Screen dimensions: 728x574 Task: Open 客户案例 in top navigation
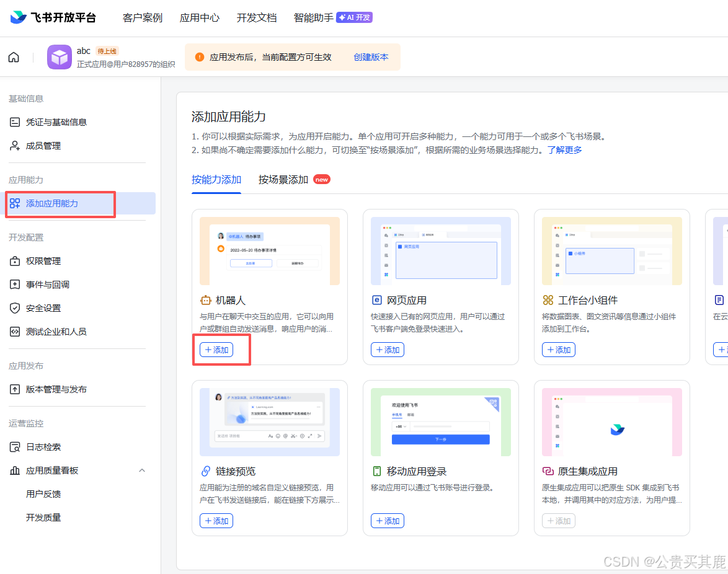coord(143,17)
